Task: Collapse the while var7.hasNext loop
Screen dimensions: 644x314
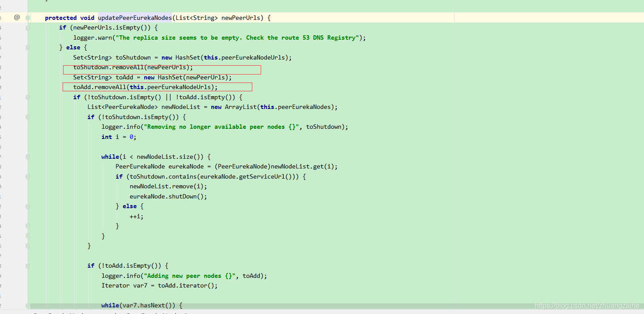Action: click(28, 305)
